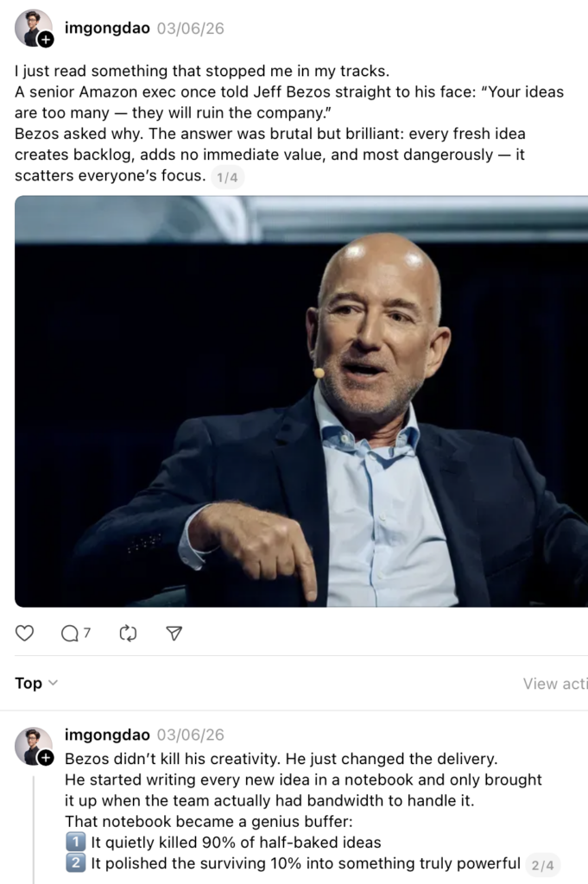
Task: Click the chevron next to Top
Action: coord(53,683)
